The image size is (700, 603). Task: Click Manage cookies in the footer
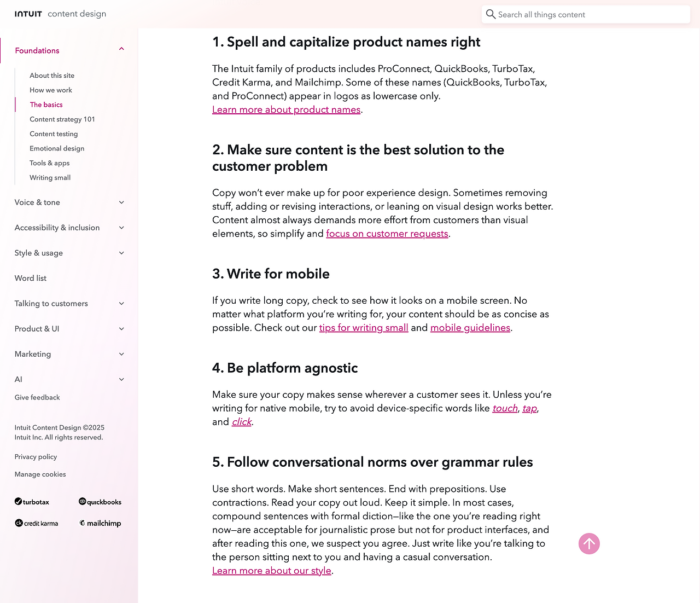[40, 474]
